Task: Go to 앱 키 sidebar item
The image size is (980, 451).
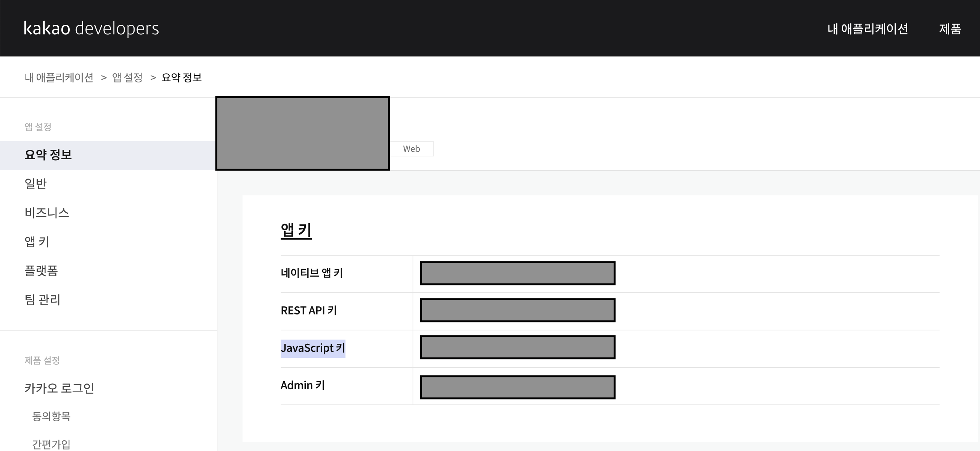Action: [37, 242]
